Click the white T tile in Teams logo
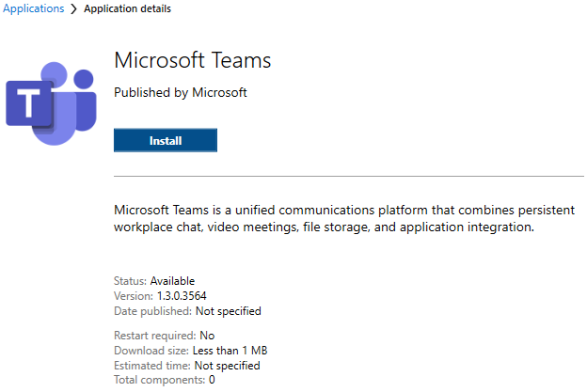587x392 pixels. pos(29,103)
